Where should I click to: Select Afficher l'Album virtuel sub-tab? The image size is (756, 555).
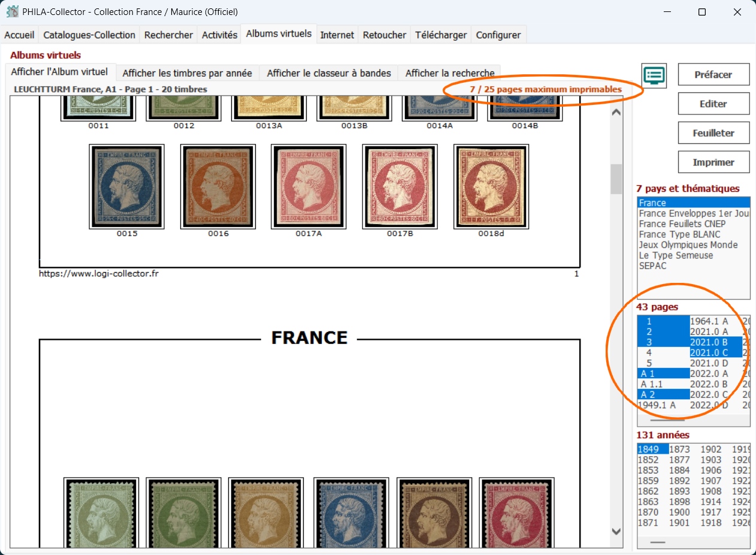point(59,72)
